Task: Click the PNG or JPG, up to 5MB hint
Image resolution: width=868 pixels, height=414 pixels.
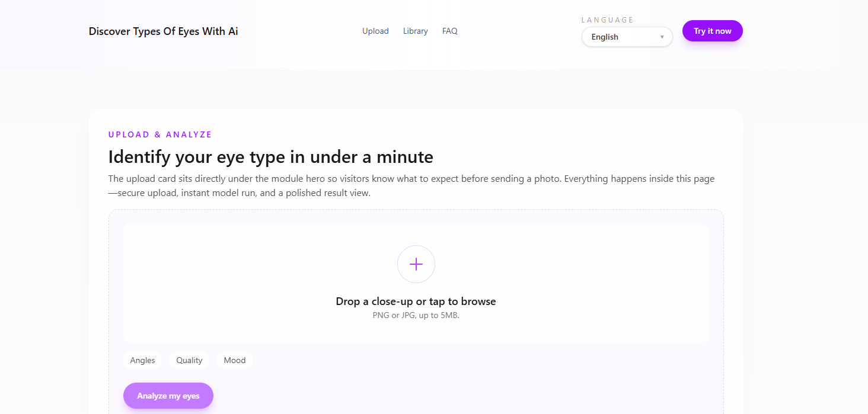Action: pos(416,315)
